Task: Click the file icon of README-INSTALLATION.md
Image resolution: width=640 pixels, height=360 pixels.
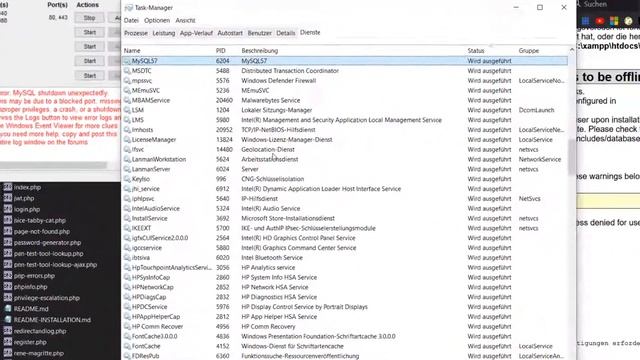Action: 8,320
